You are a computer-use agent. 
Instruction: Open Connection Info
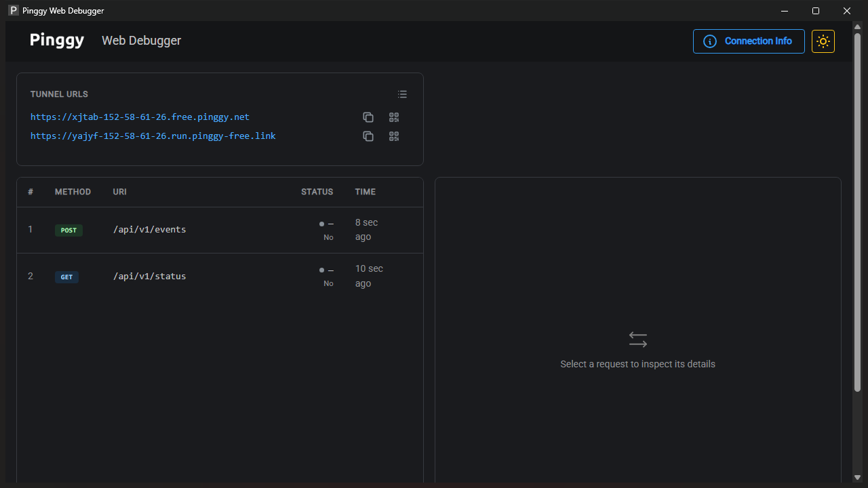pos(749,41)
